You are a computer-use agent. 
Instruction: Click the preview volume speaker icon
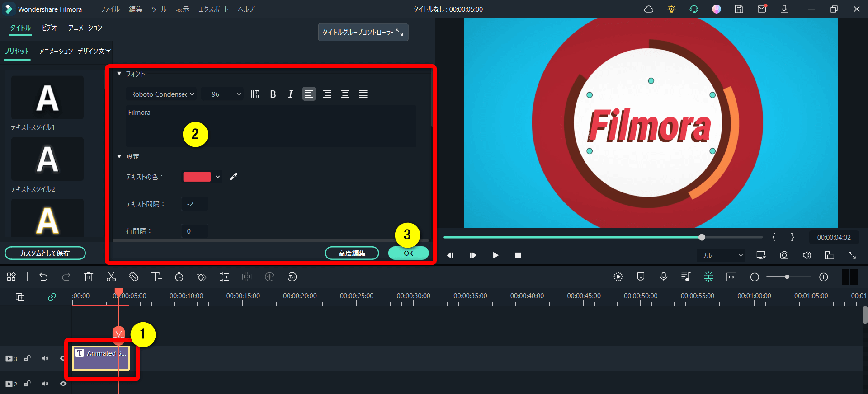click(x=807, y=255)
